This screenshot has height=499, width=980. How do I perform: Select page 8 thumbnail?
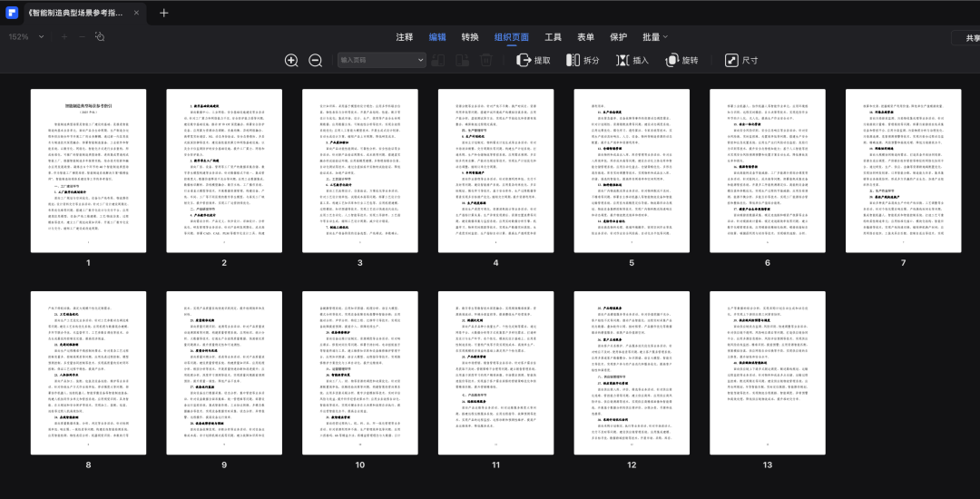[88, 373]
